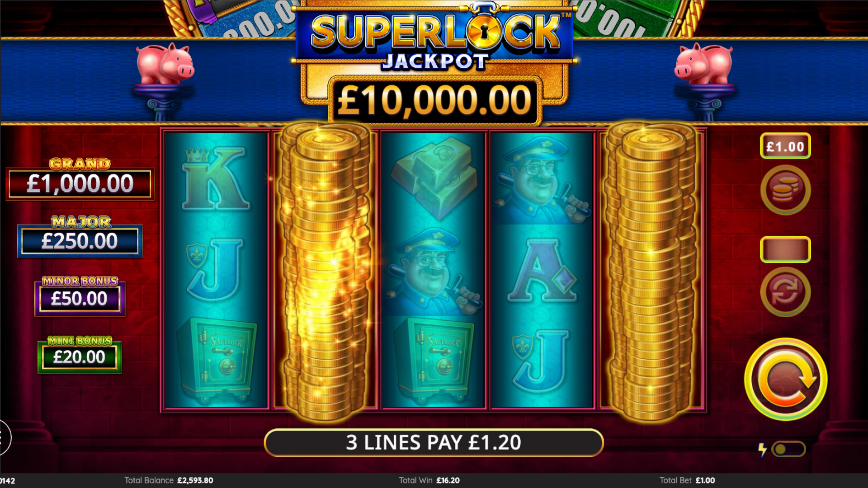Open the coin stack bet settings
Viewport: 868px width, 488px height.
click(x=786, y=190)
